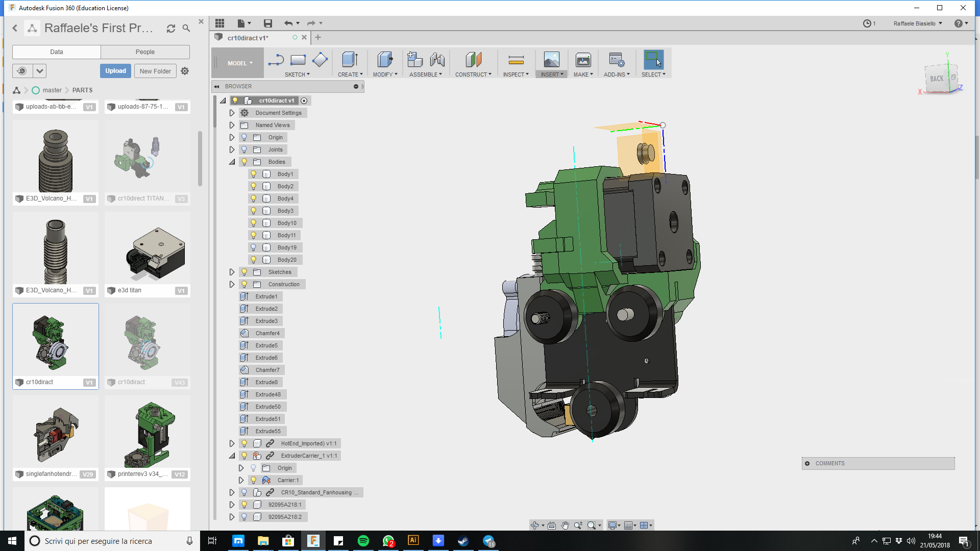The height and width of the screenshot is (551, 980).
Task: Open the MODIFY menu
Action: pos(385,74)
